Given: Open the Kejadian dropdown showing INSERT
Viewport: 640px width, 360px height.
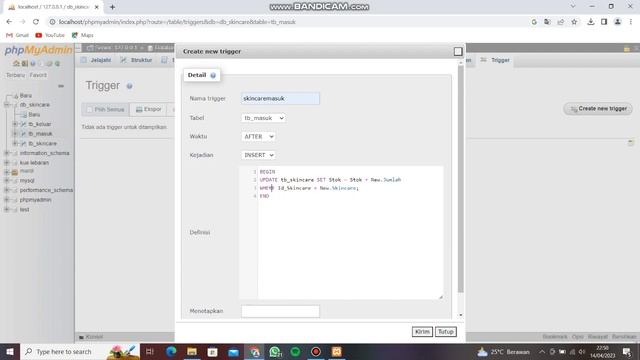Looking at the screenshot, I should 258,155.
